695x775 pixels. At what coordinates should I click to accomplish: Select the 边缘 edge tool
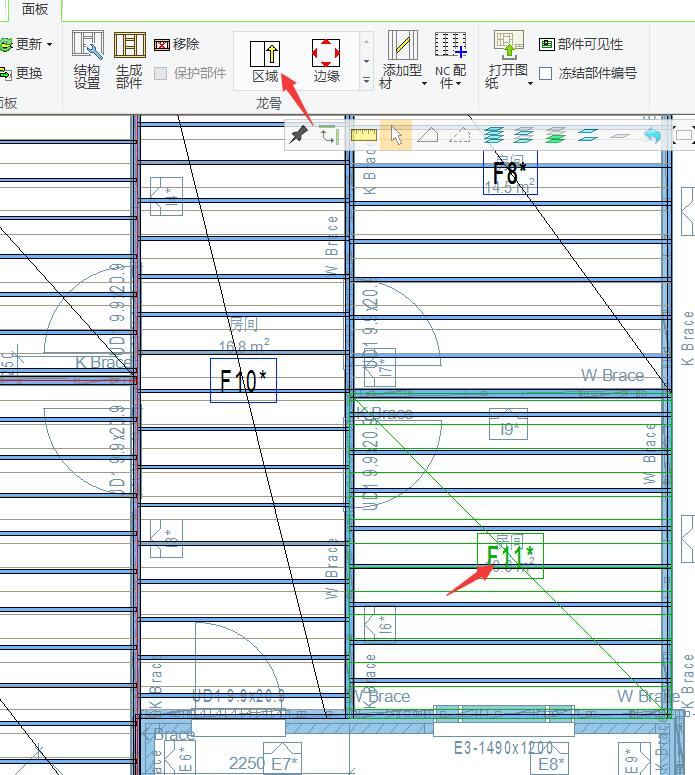click(326, 61)
